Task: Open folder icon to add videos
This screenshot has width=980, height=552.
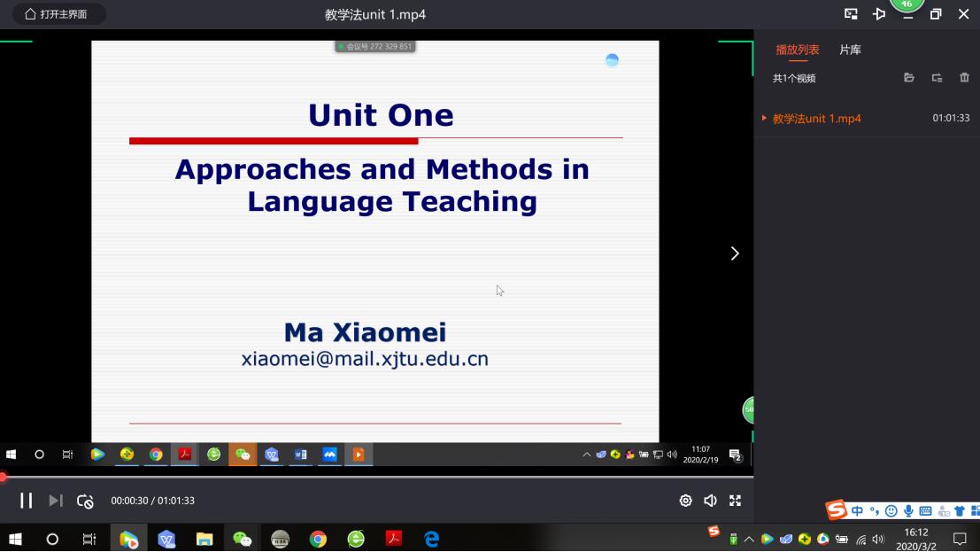Action: coord(908,78)
